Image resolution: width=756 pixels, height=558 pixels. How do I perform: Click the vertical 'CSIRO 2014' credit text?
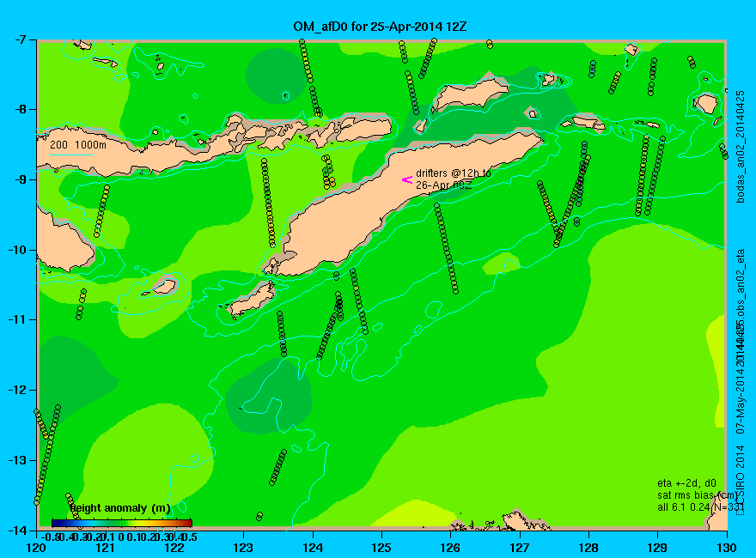[x=741, y=477]
